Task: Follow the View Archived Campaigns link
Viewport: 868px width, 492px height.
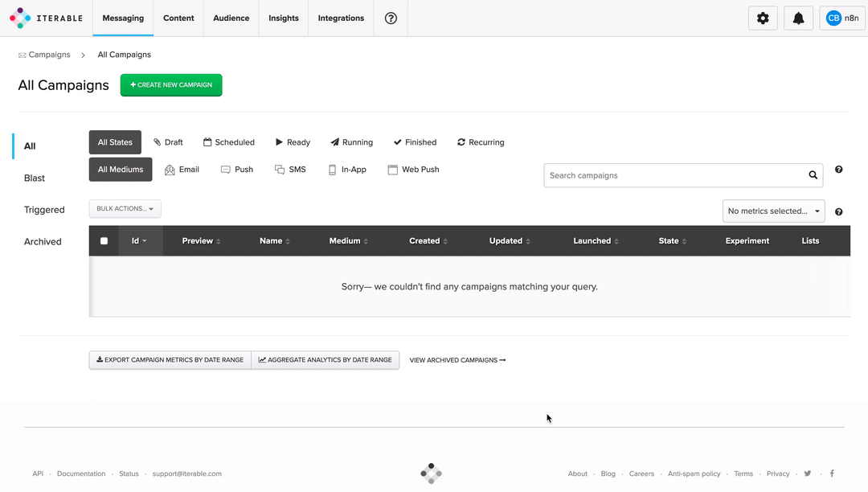Action: (457, 360)
